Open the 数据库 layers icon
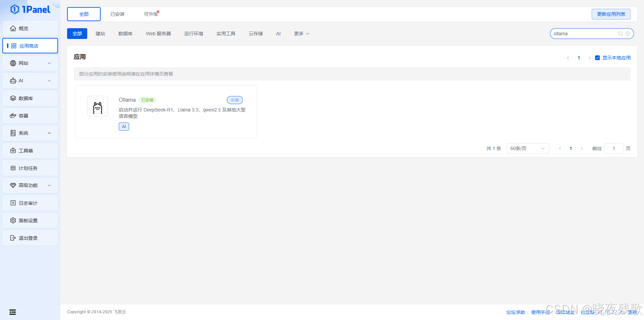 coord(13,98)
